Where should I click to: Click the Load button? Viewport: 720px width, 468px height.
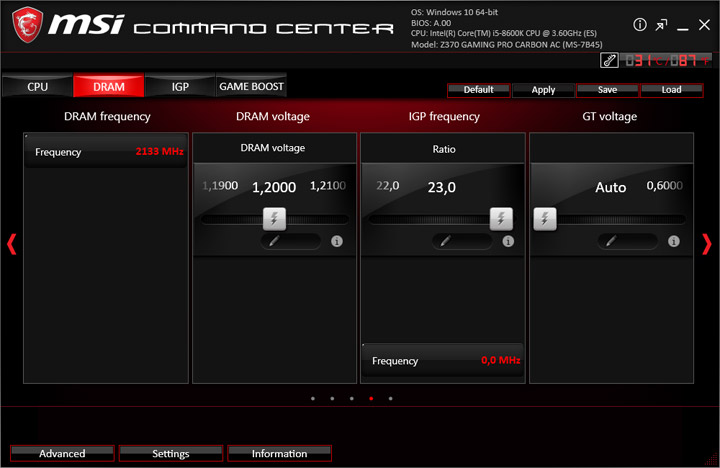pyautogui.click(x=671, y=90)
